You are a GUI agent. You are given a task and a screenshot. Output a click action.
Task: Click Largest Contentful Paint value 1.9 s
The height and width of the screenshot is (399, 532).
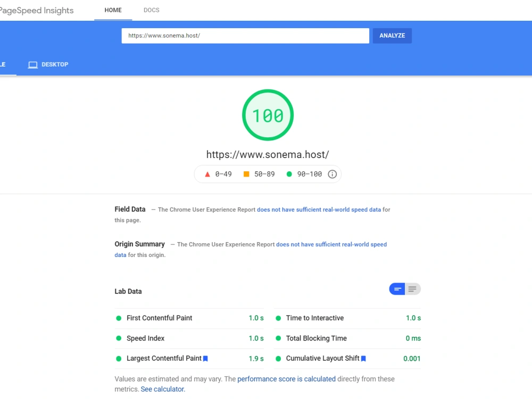click(256, 359)
